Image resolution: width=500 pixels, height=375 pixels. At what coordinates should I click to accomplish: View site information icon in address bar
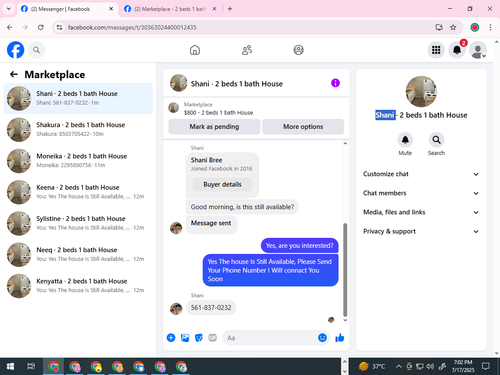click(x=59, y=27)
